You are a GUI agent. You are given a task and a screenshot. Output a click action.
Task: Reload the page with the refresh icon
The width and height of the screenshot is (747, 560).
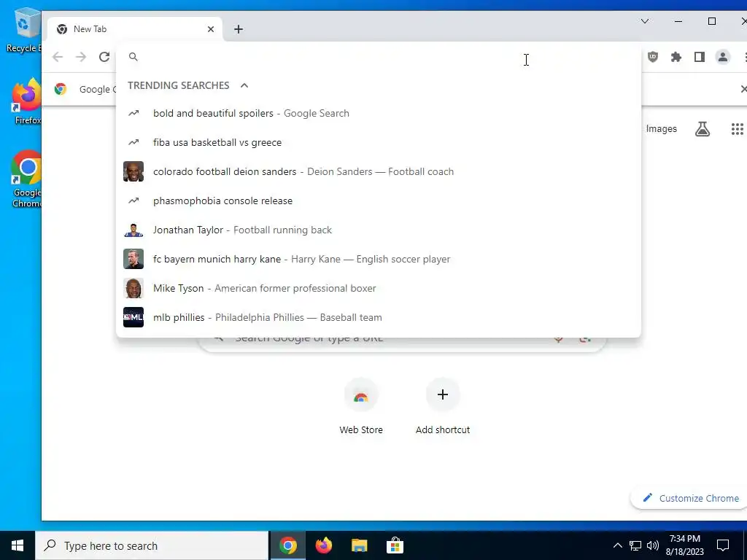[x=104, y=57]
